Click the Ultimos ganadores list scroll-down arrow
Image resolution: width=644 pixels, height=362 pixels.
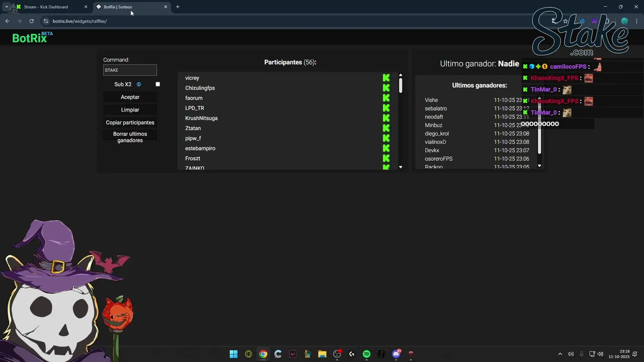pos(539,166)
